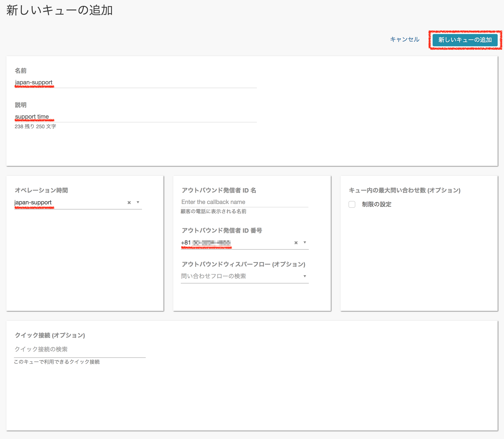This screenshot has width=504, height=439.
Task: Edit the queue name japan-support
Action: point(34,82)
